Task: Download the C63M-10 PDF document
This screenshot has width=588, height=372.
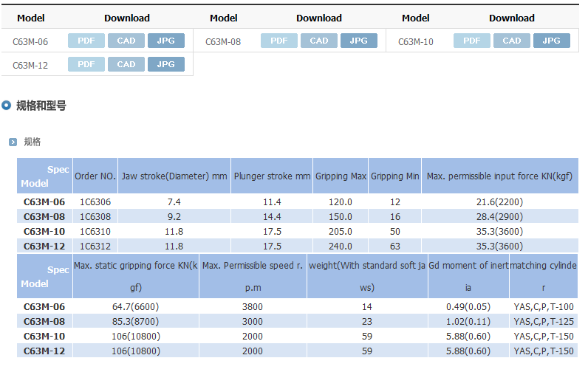Action: click(472, 41)
